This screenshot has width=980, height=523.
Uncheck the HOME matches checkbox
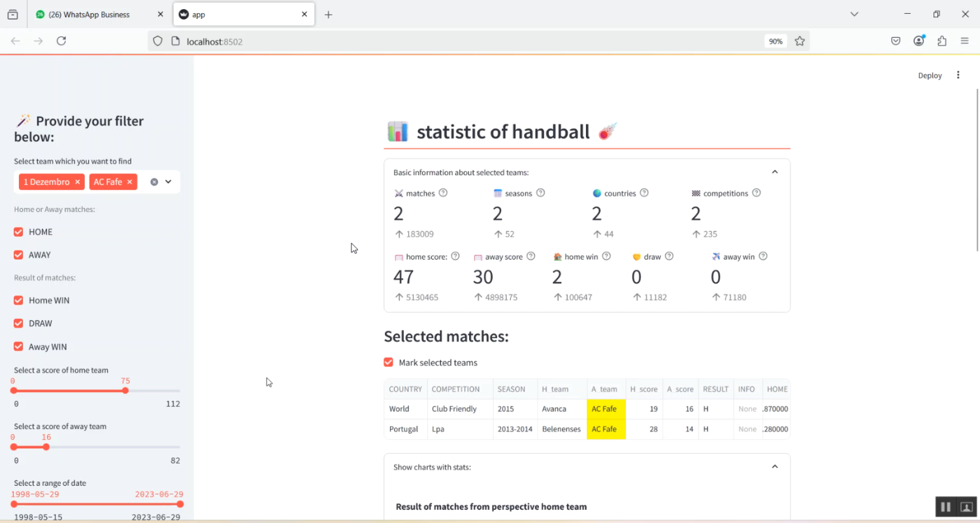tap(18, 232)
